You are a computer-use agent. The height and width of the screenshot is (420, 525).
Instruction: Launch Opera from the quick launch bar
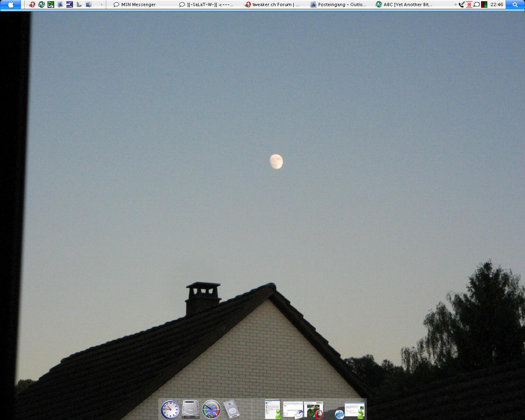32,5
